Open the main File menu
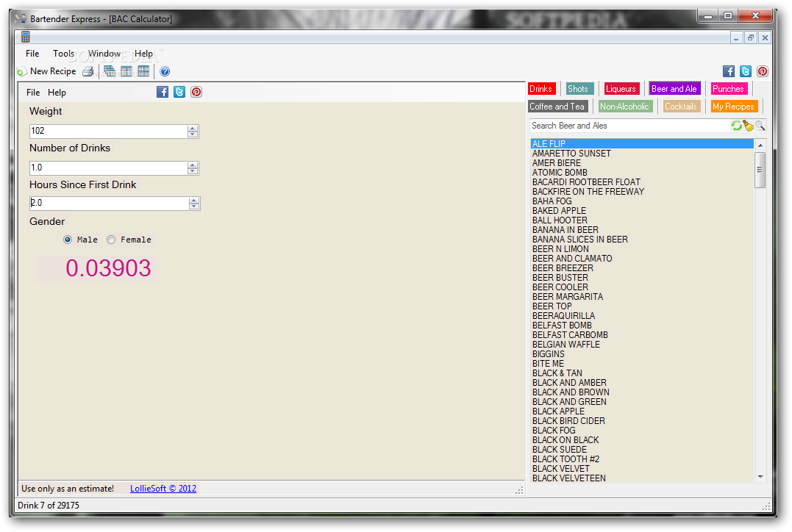Image resolution: width=792 pixels, height=532 pixels. pyautogui.click(x=32, y=54)
